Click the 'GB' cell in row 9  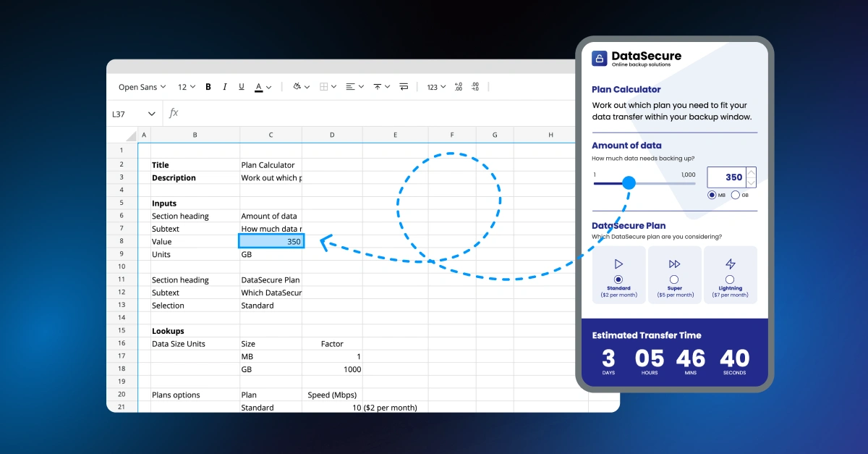(271, 254)
